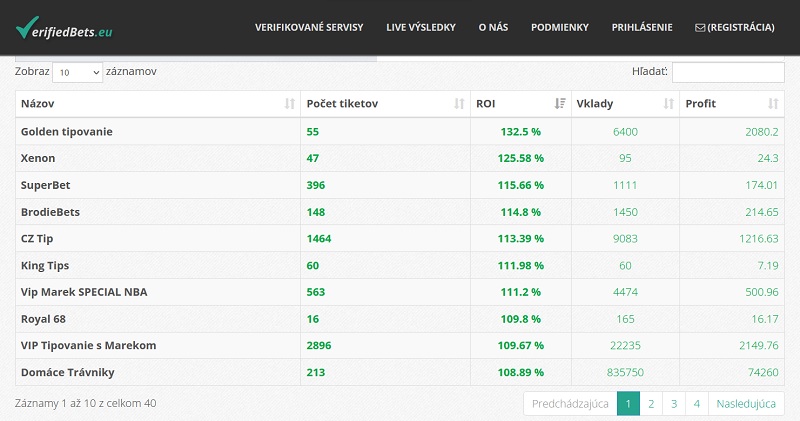Open the records-per-page dropdown showing 10
This screenshot has height=421, width=800.
78,72
